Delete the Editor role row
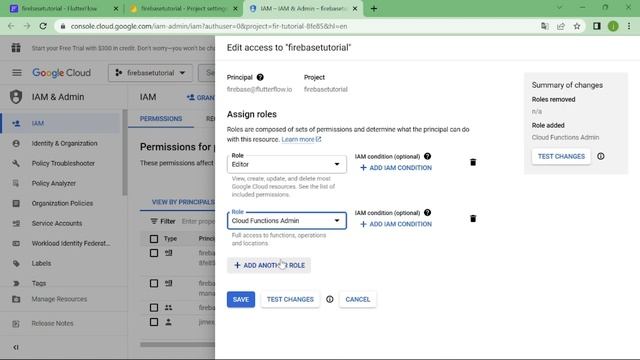Viewport: 640px width, 360px height. [473, 162]
